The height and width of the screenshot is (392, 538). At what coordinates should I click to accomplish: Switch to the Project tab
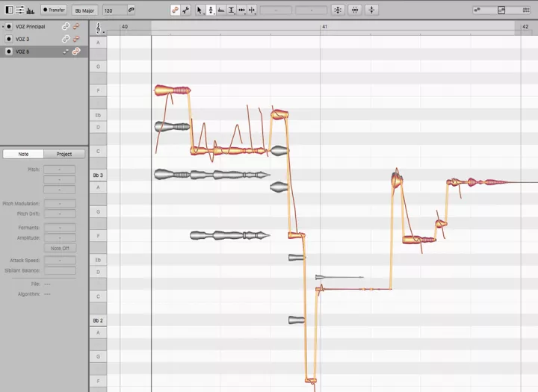[64, 154]
